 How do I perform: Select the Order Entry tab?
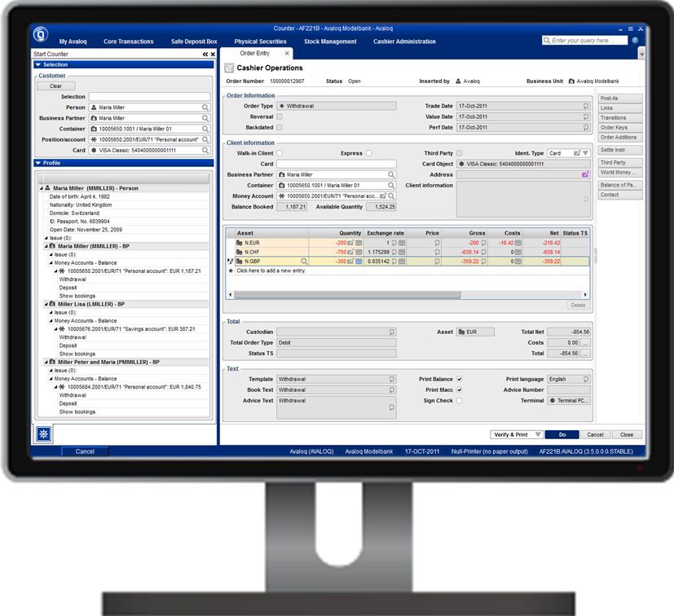(x=255, y=53)
